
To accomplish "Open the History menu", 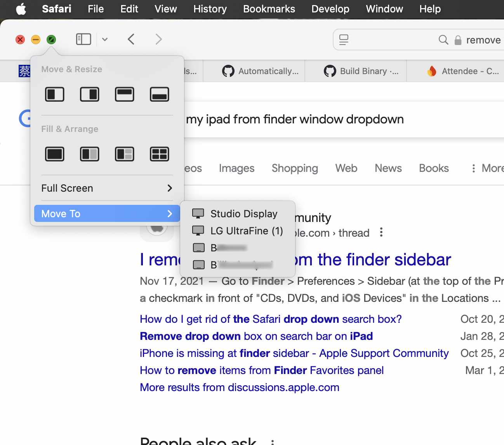I will [x=210, y=9].
